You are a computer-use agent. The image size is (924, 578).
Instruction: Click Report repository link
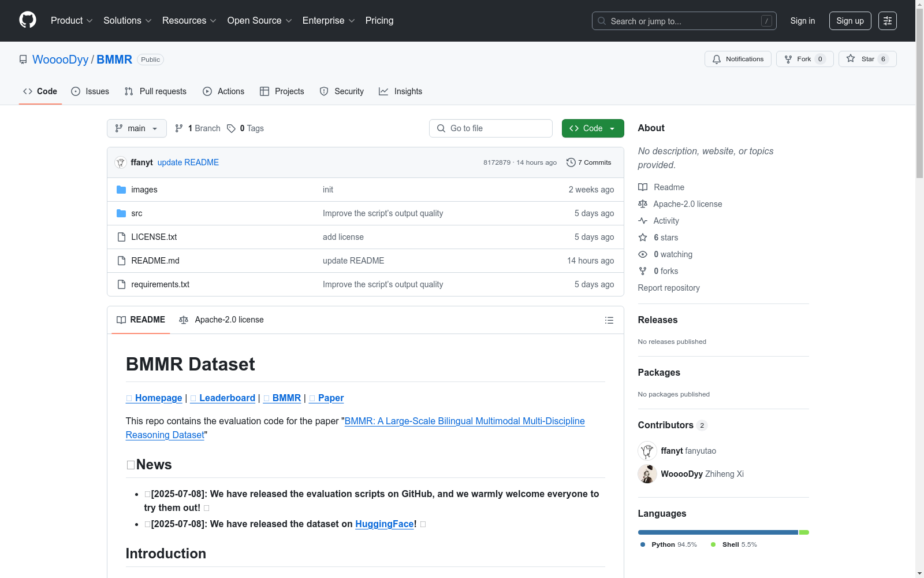pos(669,288)
